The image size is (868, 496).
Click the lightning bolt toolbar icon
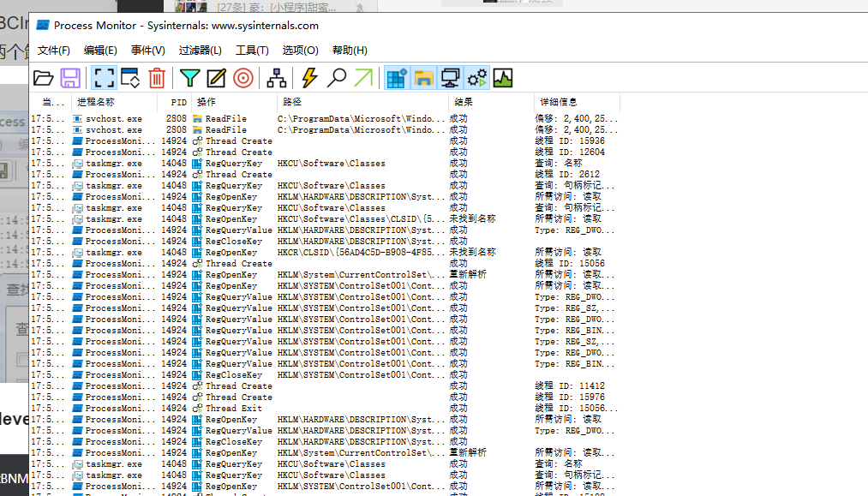[309, 78]
